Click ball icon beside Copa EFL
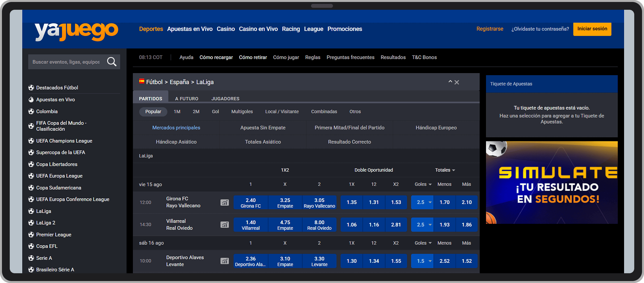Screen dimensions: 644x283 coord(31,246)
